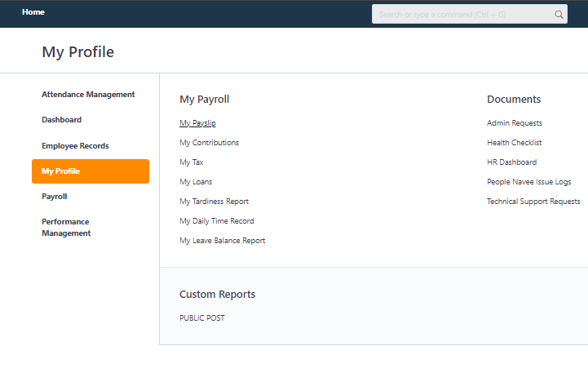Show My Loans page

click(196, 182)
